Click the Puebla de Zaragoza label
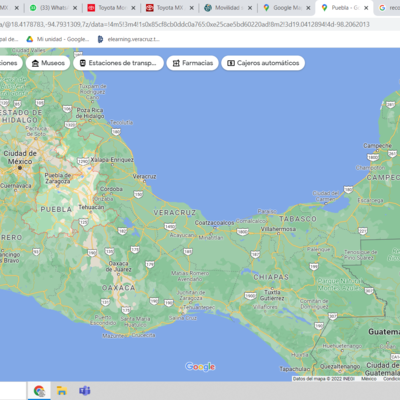Image resolution: width=400 pixels, height=400 pixels. [58, 178]
